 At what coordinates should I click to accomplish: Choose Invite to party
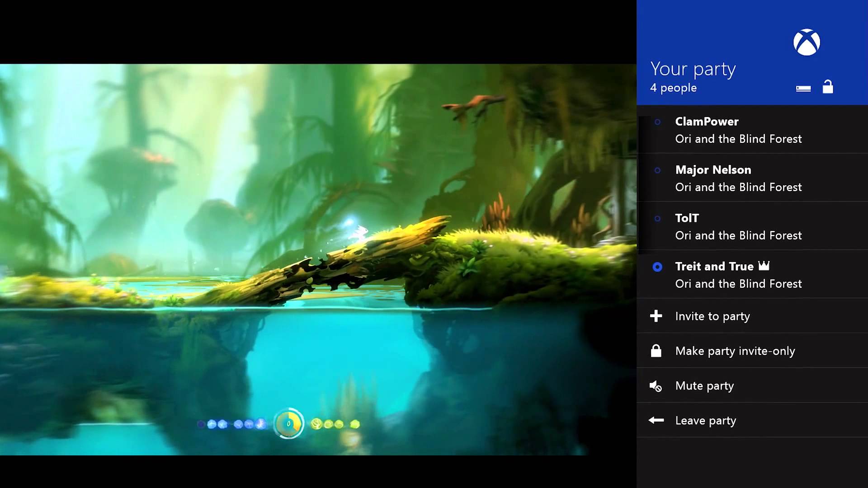(752, 316)
